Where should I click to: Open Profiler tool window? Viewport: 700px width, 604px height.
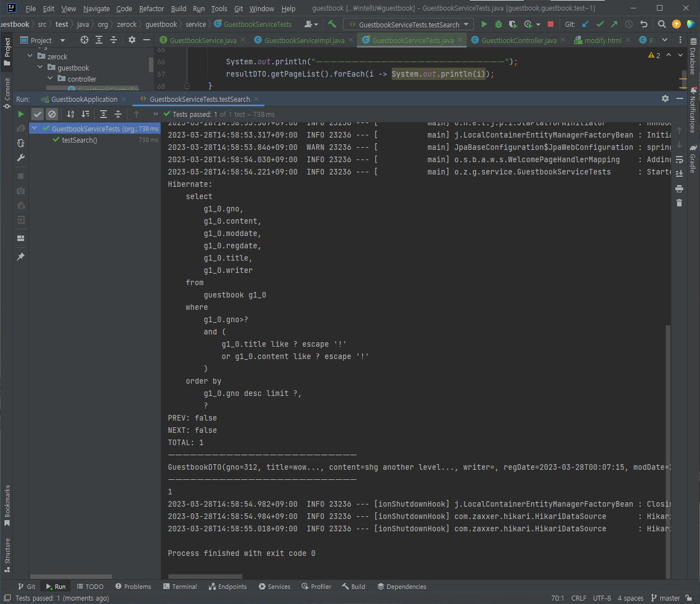point(316,587)
